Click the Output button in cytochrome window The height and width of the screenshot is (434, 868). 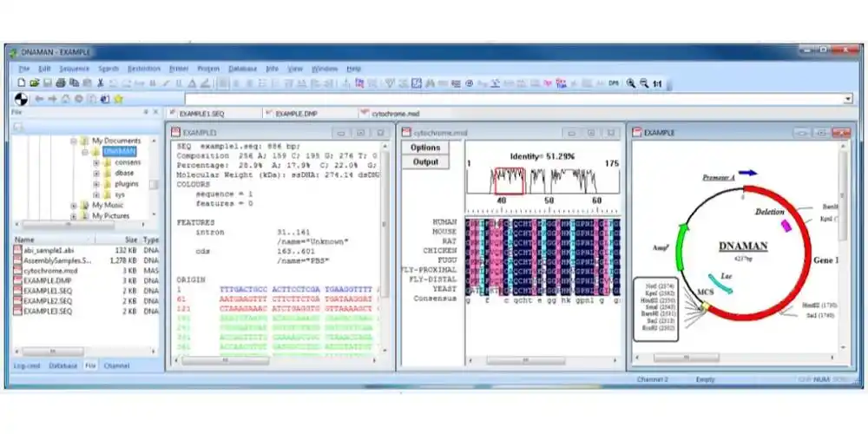(425, 162)
